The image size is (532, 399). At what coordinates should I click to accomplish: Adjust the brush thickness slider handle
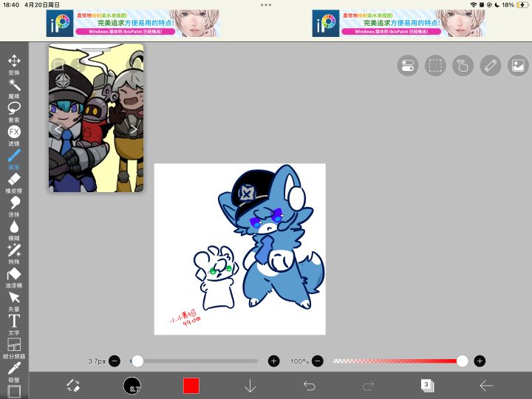[137, 361]
